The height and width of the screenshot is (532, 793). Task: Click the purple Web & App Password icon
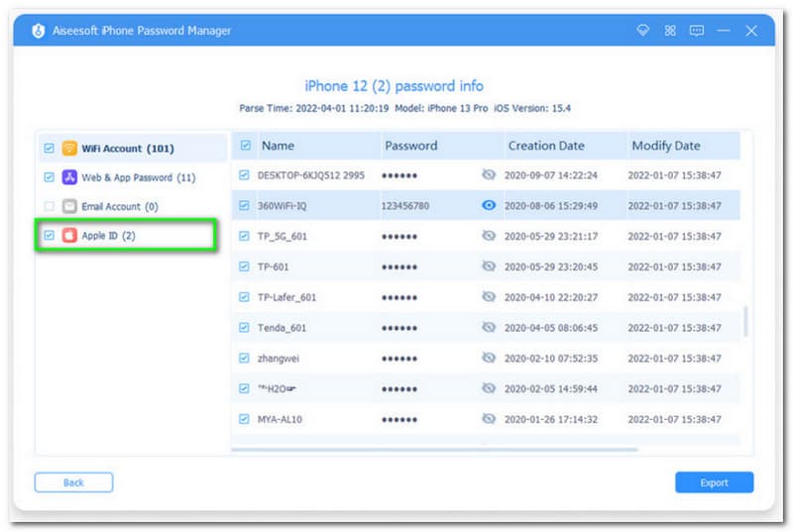click(69, 177)
